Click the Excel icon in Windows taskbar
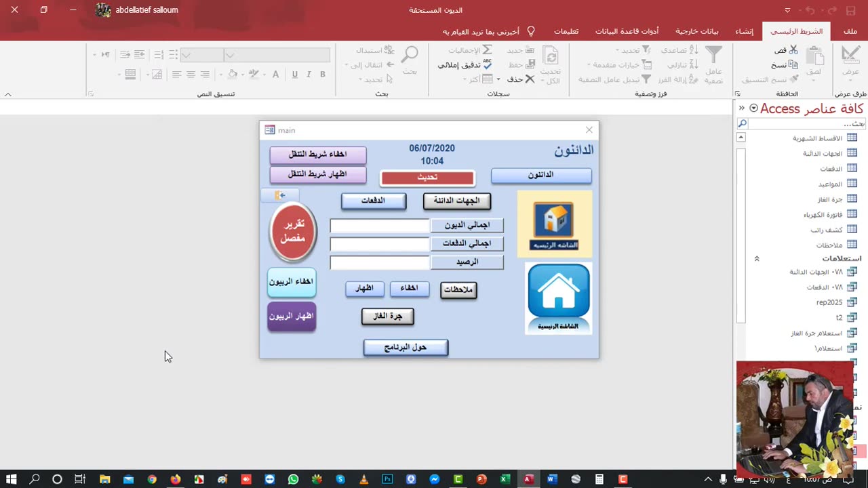Image resolution: width=868 pixels, height=488 pixels. pyautogui.click(x=505, y=479)
